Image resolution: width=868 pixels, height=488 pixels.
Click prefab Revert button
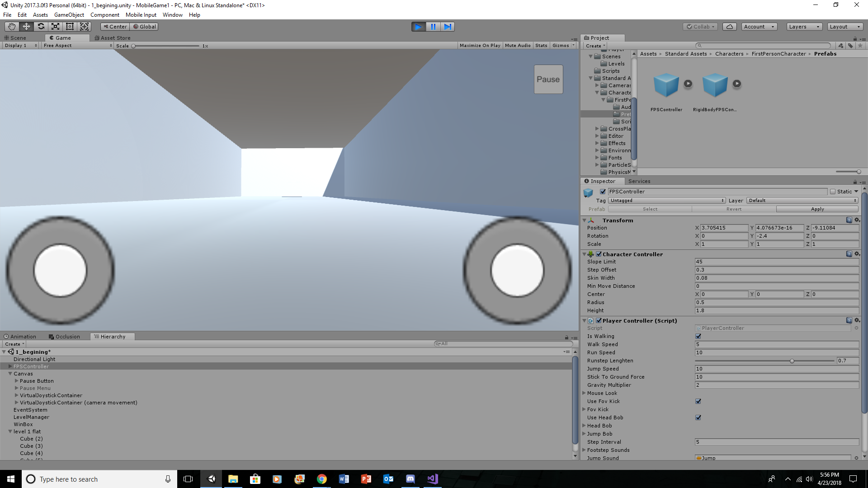[x=734, y=209]
